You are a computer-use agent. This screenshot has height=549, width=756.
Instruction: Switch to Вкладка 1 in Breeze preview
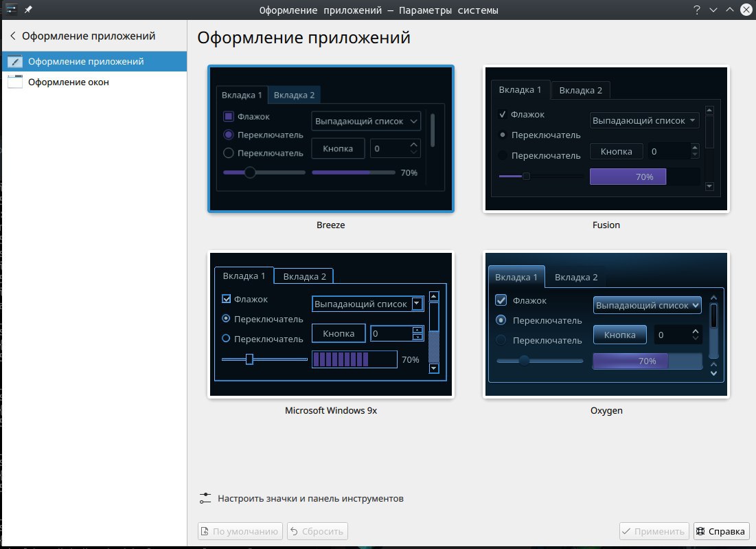click(242, 95)
